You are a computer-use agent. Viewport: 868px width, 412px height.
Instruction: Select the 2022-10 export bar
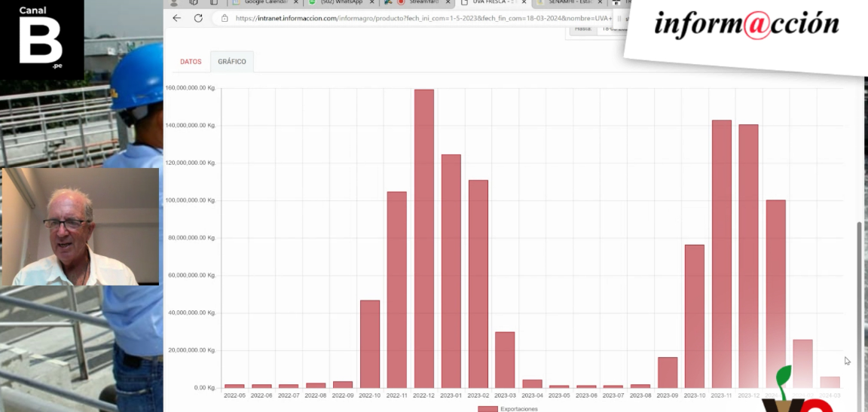(x=370, y=344)
